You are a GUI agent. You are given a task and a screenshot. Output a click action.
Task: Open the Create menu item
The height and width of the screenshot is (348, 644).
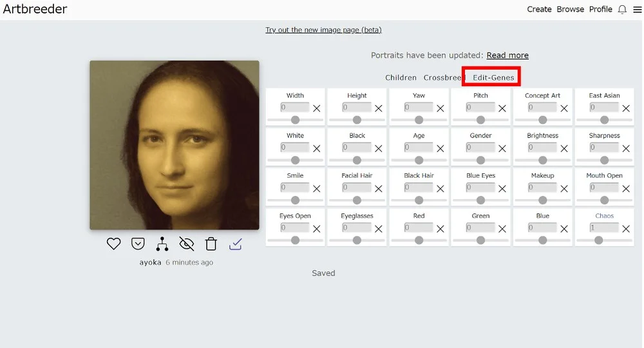(539, 9)
